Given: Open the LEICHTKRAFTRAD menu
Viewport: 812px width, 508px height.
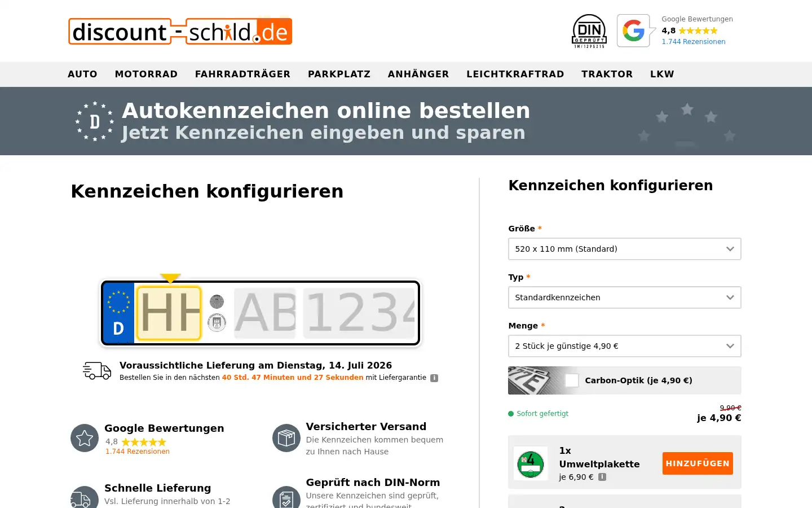Looking at the screenshot, I should (x=515, y=74).
